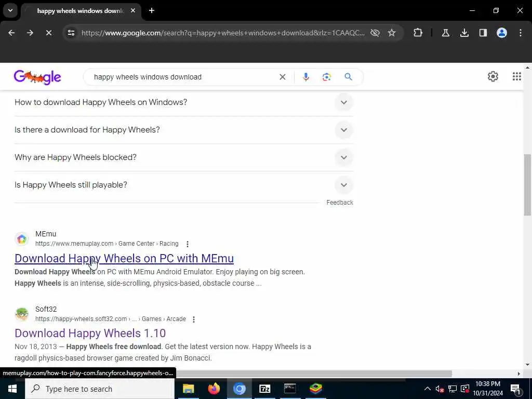Open BlueStacks from the taskbar
532x399 pixels.
coord(315,389)
